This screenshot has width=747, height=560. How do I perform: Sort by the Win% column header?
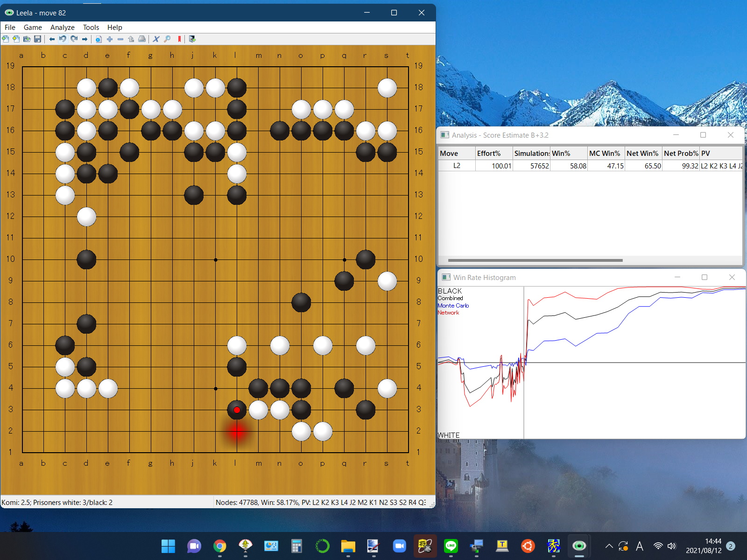[x=568, y=154]
